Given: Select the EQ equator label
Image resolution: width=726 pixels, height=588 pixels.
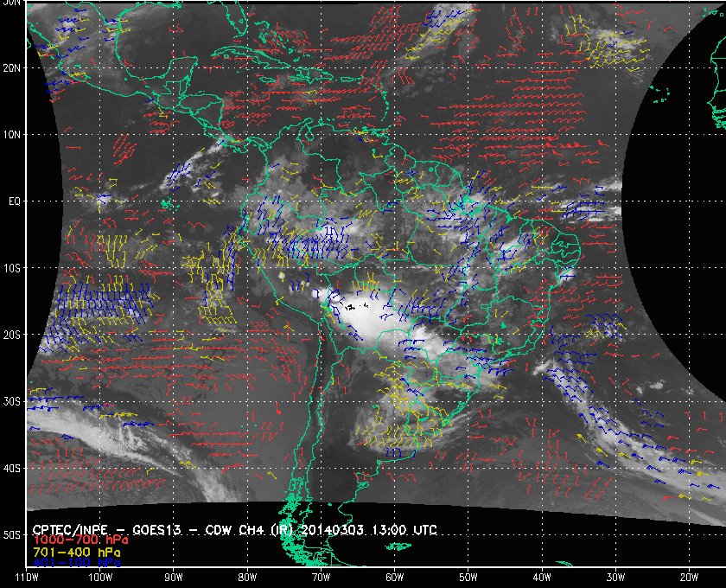Looking at the screenshot, I should tap(15, 201).
